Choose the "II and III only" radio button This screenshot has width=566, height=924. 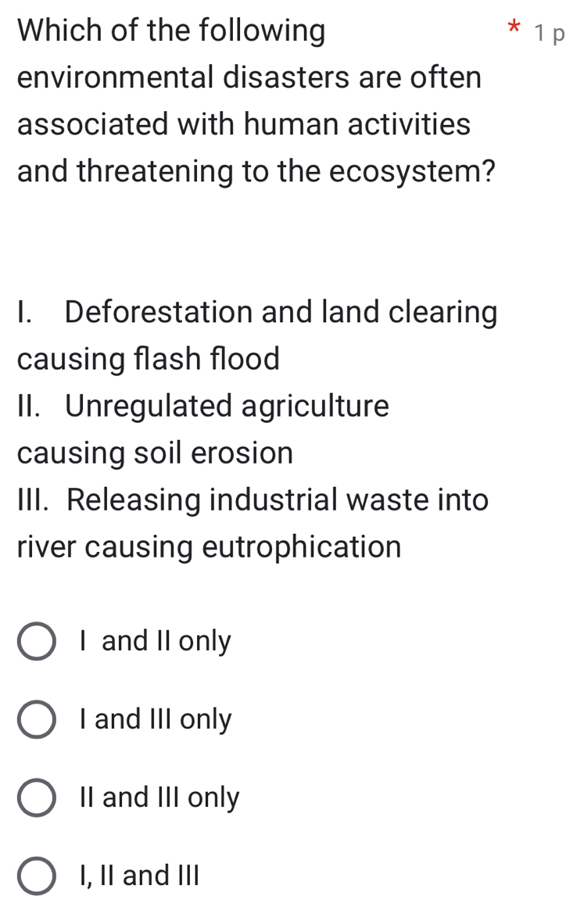(37, 798)
